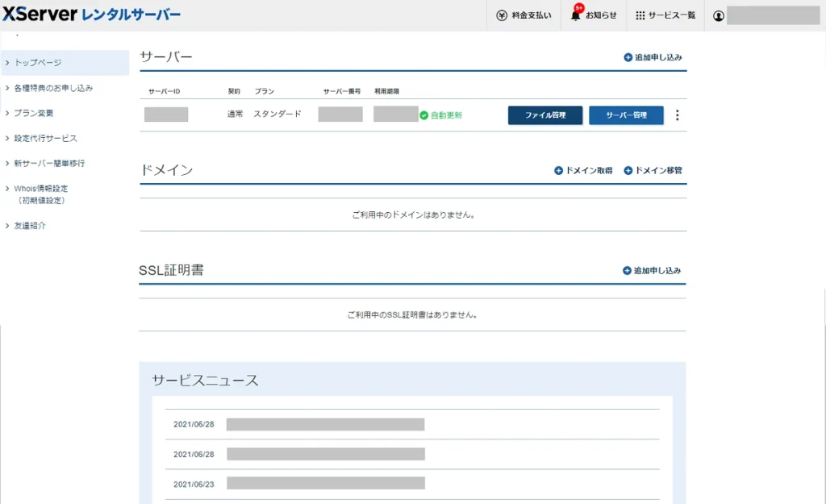The image size is (826, 504).
Task: Click the ドメイン移管 link
Action: tap(658, 171)
